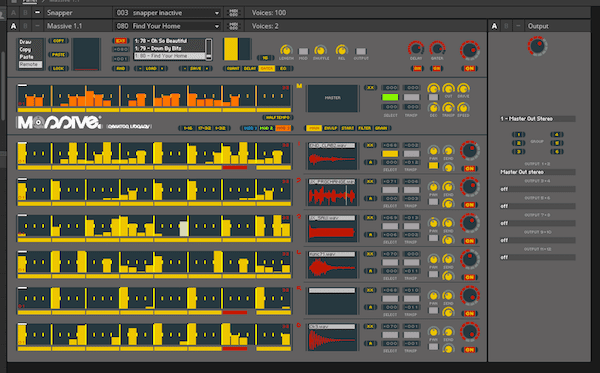
Task: Open the Output 3+4 off selector
Action: pyautogui.click(x=537, y=189)
